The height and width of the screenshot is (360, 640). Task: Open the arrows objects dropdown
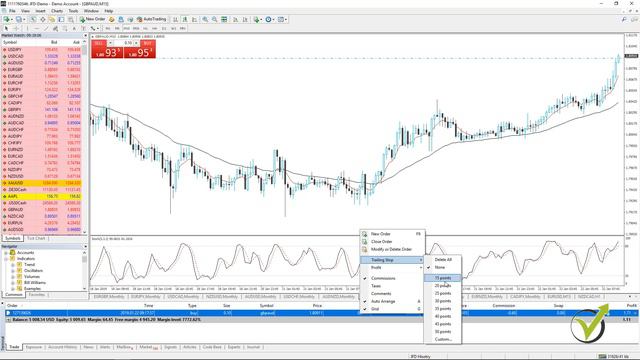[94, 29]
